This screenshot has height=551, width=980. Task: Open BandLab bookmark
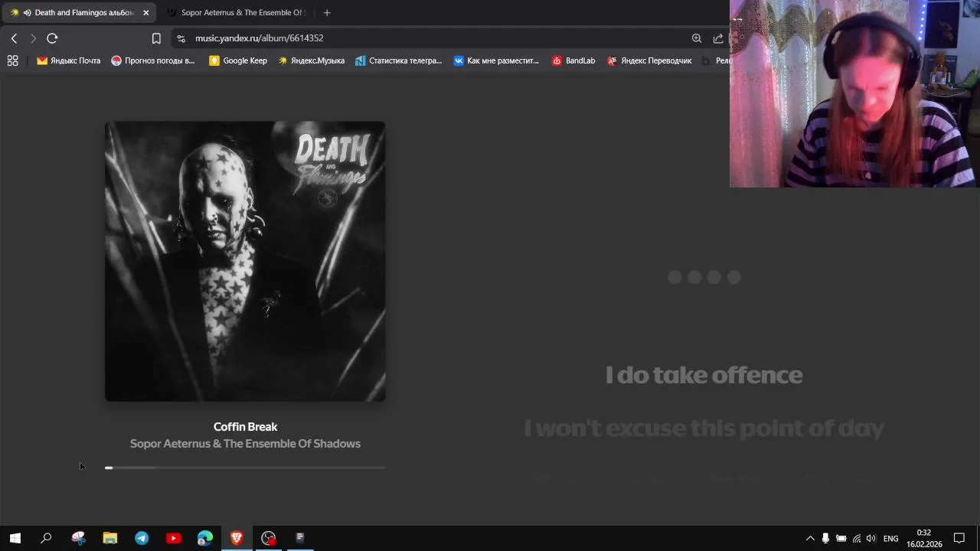[x=573, y=60]
